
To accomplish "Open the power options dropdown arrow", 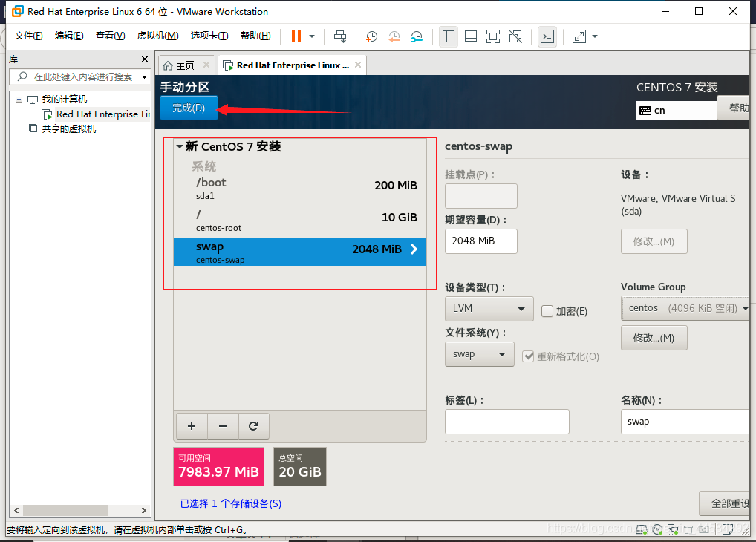I will 312,36.
